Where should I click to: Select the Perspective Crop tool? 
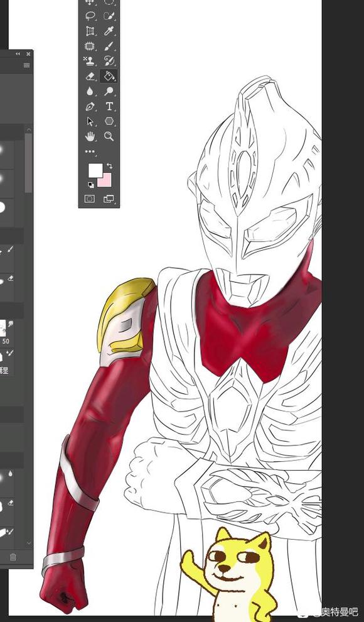tap(90, 31)
